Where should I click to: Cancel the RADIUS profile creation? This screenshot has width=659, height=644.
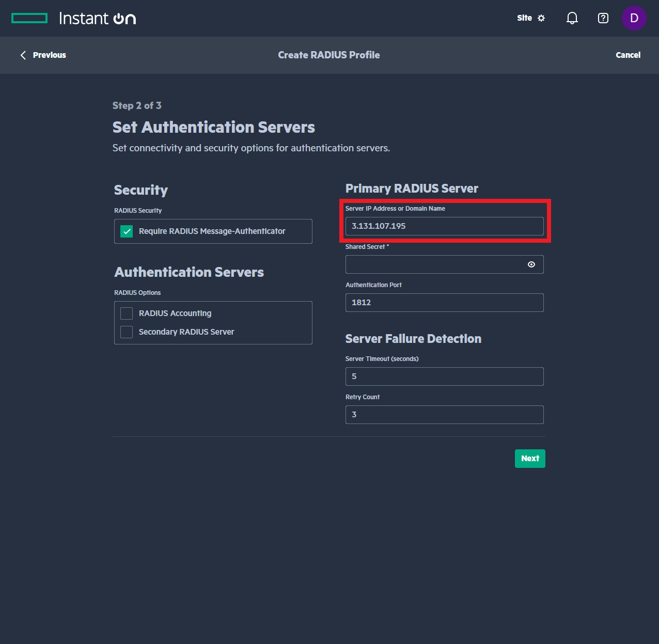point(628,55)
